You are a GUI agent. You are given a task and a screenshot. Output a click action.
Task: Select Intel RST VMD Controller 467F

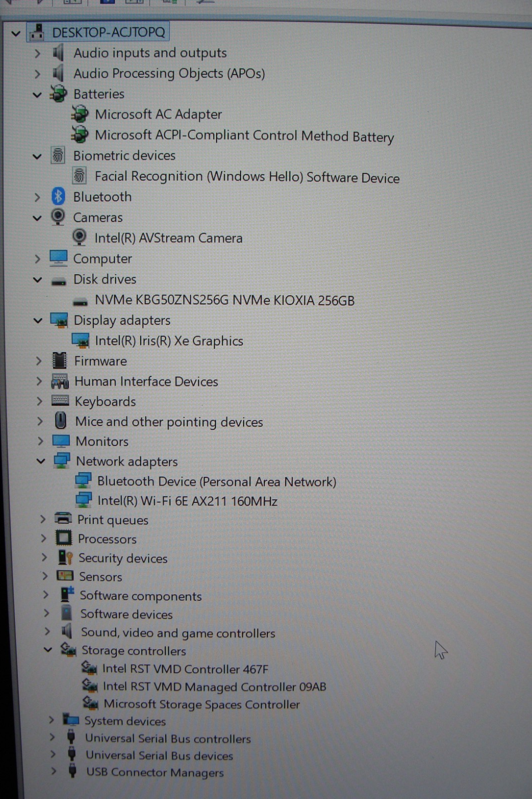[185, 669]
